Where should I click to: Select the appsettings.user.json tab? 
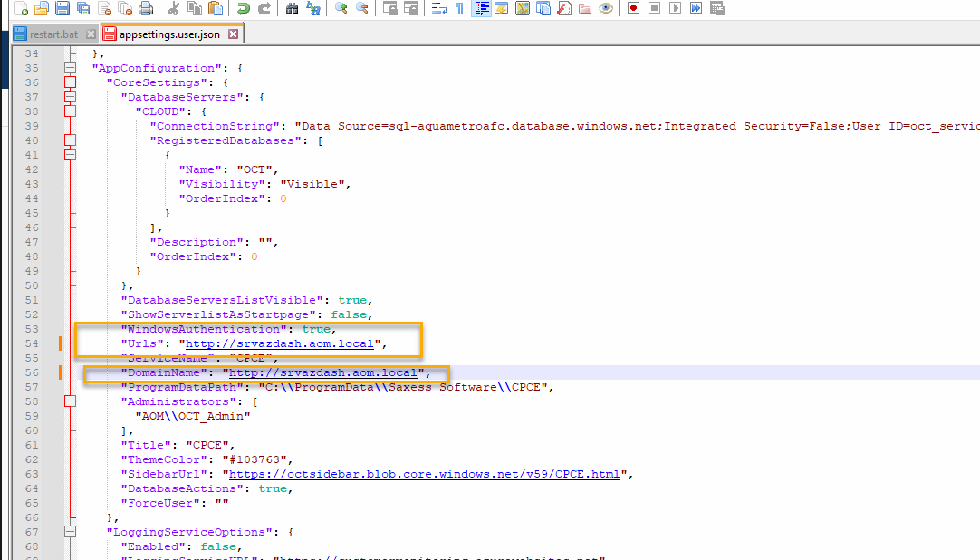point(163,34)
